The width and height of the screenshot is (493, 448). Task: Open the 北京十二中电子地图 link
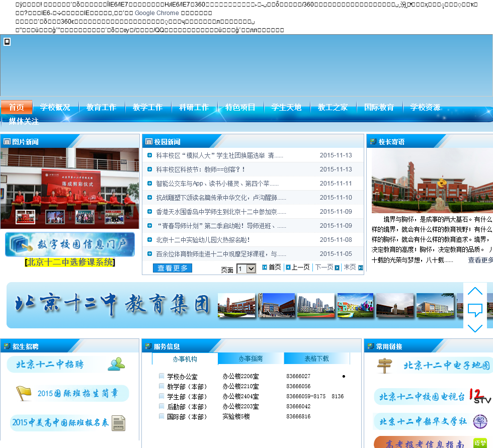[x=447, y=366]
